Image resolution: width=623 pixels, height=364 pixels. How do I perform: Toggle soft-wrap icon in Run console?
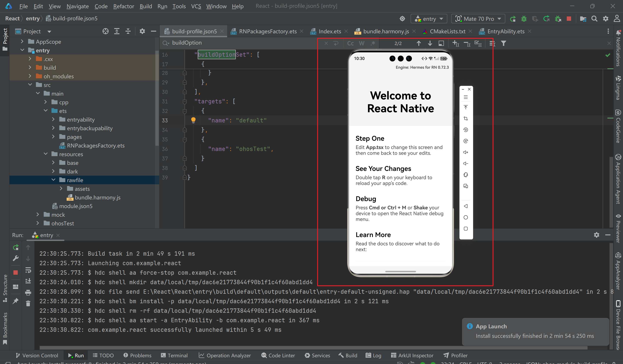pos(28,270)
